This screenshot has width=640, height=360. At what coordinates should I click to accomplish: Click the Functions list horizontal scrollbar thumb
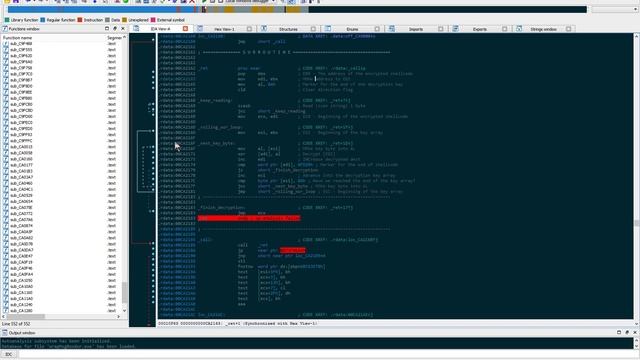[25, 317]
